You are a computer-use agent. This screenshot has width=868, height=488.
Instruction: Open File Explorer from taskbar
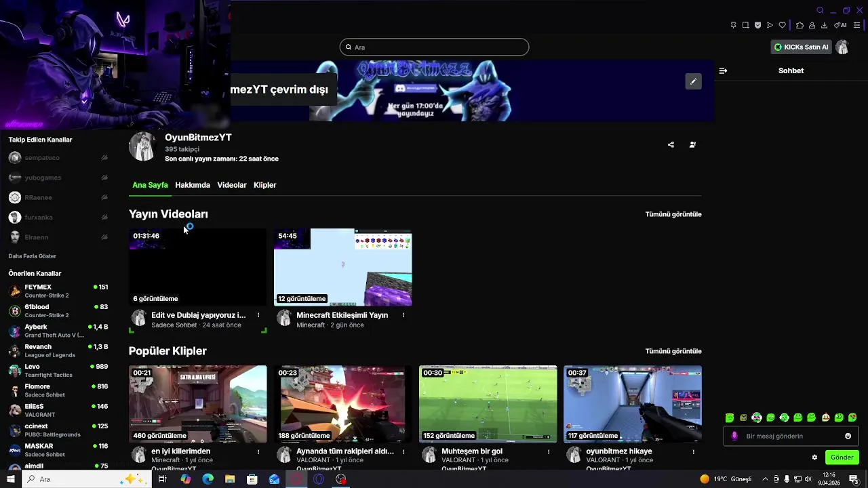tap(230, 479)
